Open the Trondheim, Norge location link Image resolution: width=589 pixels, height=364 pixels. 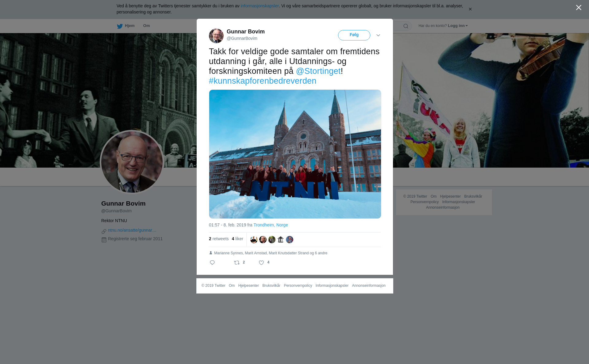[x=271, y=225]
